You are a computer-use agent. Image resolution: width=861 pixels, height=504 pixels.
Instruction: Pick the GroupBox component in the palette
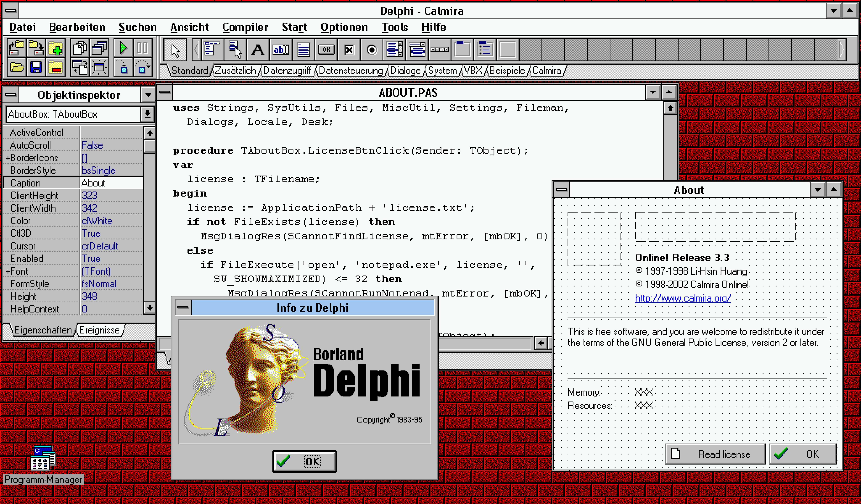click(x=462, y=50)
